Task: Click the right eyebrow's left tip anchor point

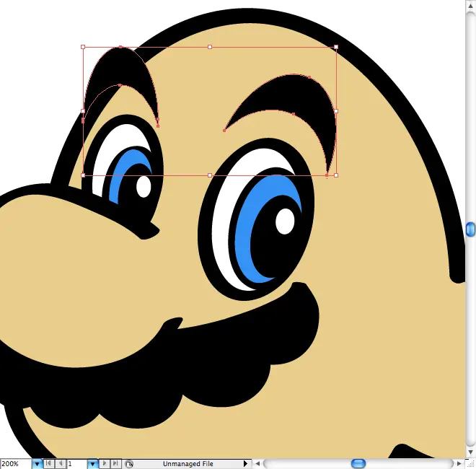Action: click(224, 131)
